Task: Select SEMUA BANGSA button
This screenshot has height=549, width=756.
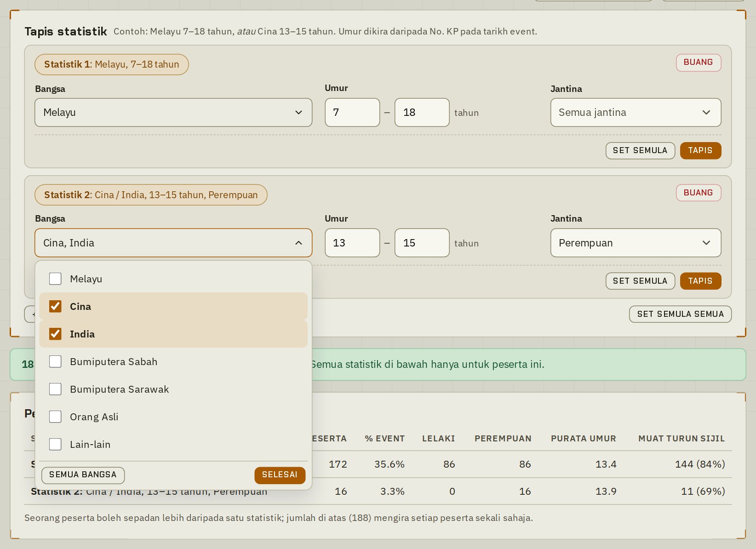Action: pyautogui.click(x=83, y=475)
